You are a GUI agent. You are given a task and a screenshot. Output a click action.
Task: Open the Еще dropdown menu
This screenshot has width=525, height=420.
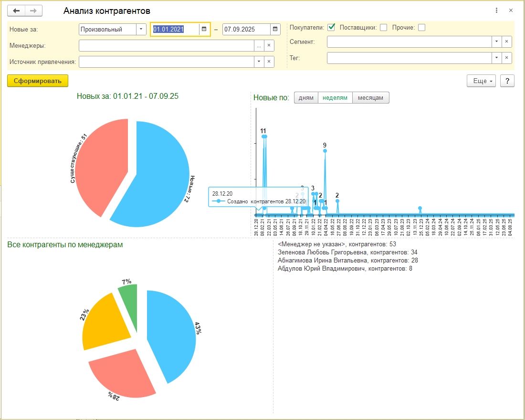coord(481,81)
